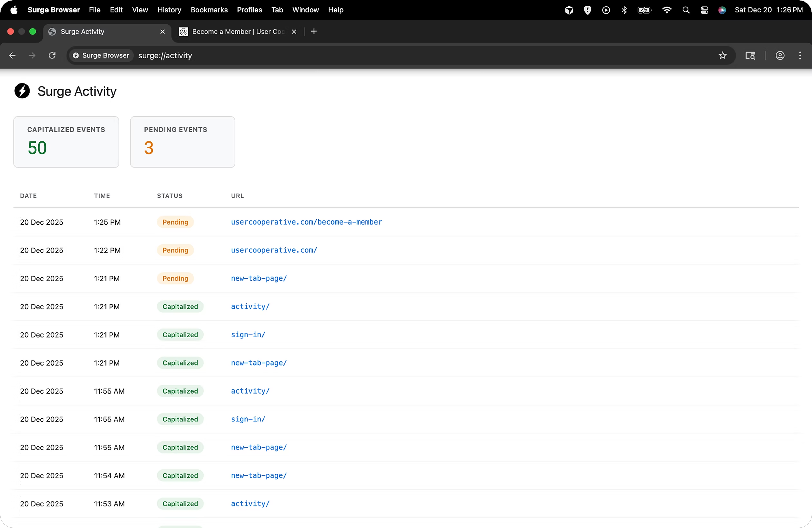
Task: Click the URL column header
Action: click(237, 196)
